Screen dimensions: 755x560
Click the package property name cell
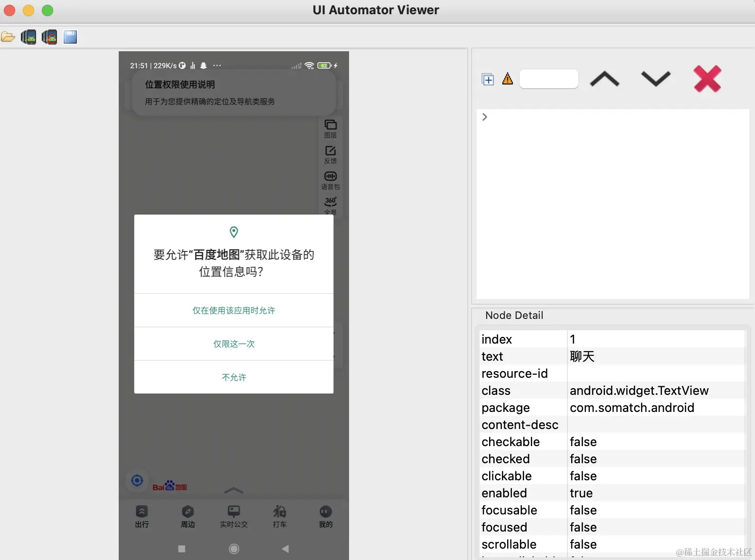[x=523, y=407]
